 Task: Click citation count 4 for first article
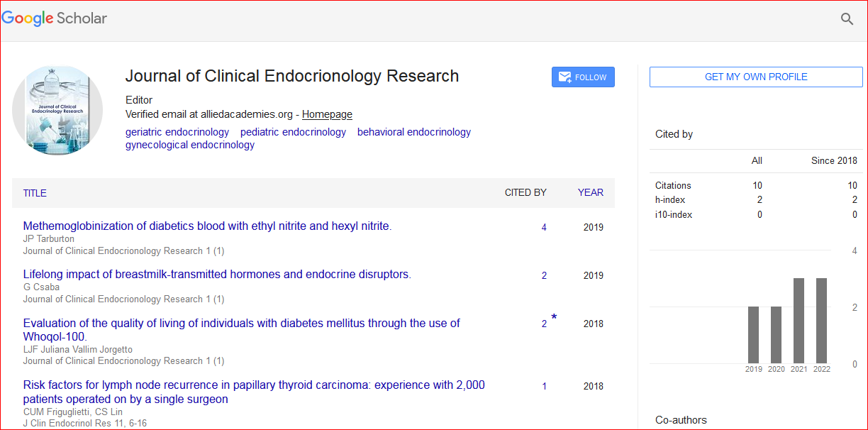(x=544, y=228)
